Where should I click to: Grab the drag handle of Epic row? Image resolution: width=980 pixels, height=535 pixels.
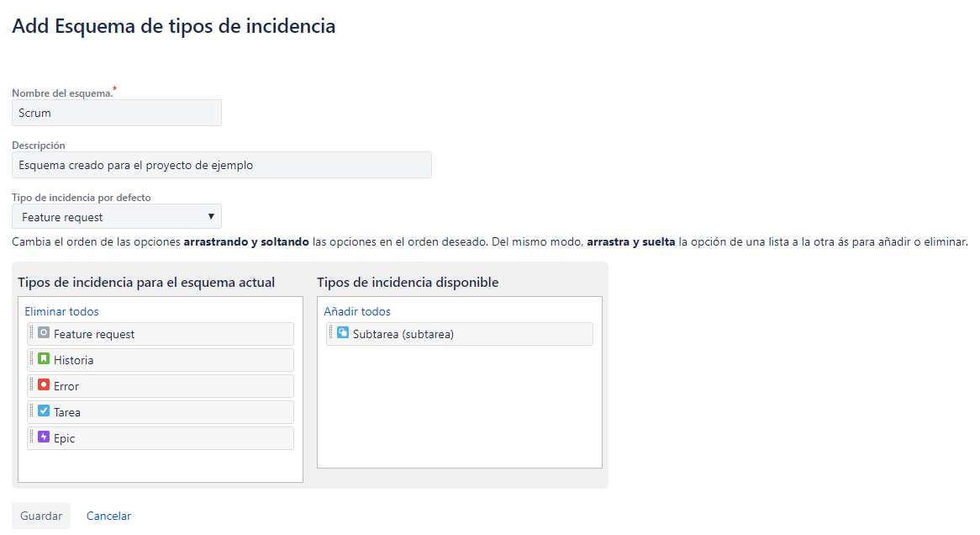pyautogui.click(x=32, y=437)
